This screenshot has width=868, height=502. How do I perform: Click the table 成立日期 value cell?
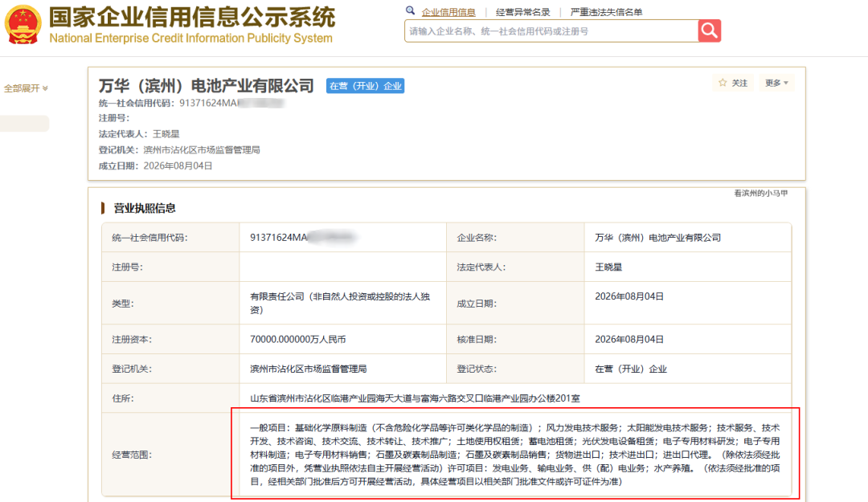tap(687, 303)
